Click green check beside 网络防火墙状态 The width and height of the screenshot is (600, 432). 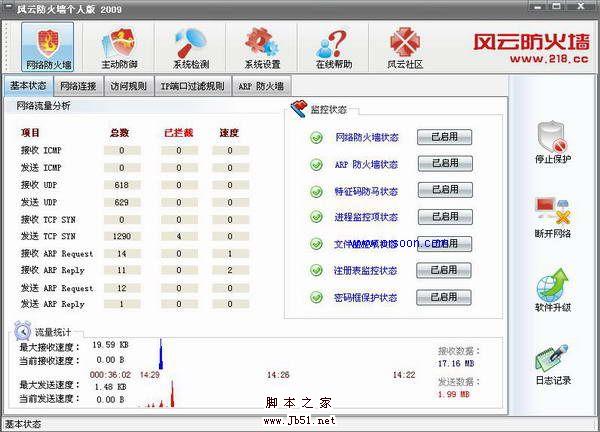[316, 138]
